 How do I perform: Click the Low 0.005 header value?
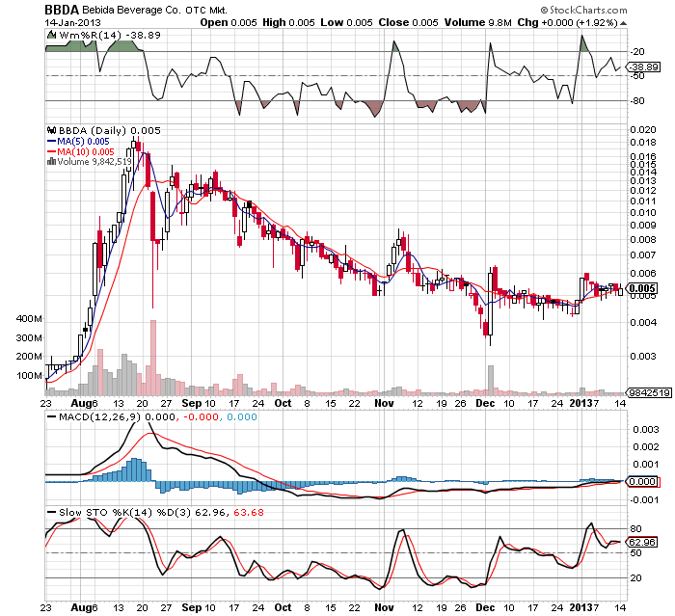pyautogui.click(x=346, y=22)
